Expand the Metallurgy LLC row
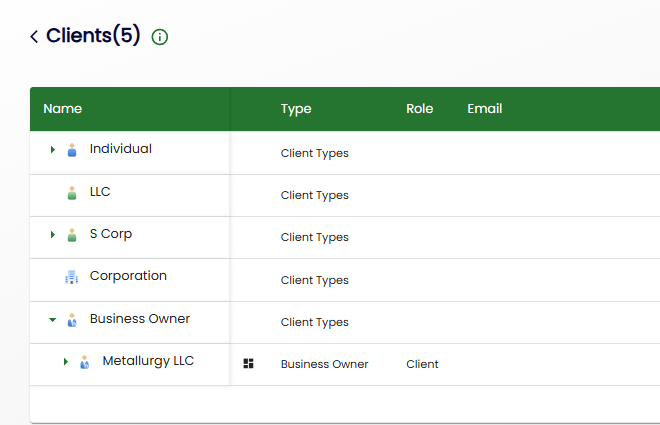This screenshot has width=660, height=425. [x=66, y=362]
